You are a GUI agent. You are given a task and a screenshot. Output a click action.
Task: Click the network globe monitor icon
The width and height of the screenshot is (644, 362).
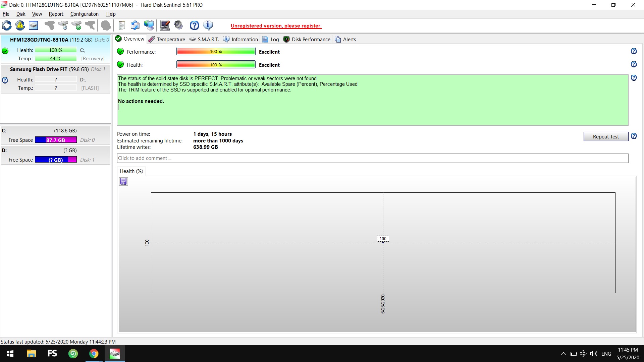tap(149, 25)
